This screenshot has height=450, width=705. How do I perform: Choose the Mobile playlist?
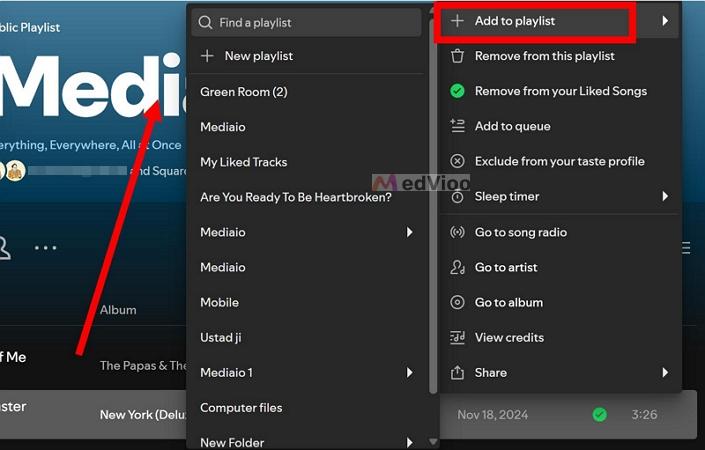307,302
